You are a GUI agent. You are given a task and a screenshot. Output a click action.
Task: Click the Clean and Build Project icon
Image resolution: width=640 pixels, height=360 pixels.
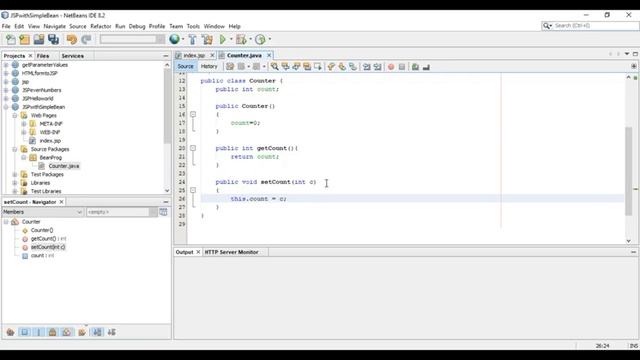pos(207,40)
